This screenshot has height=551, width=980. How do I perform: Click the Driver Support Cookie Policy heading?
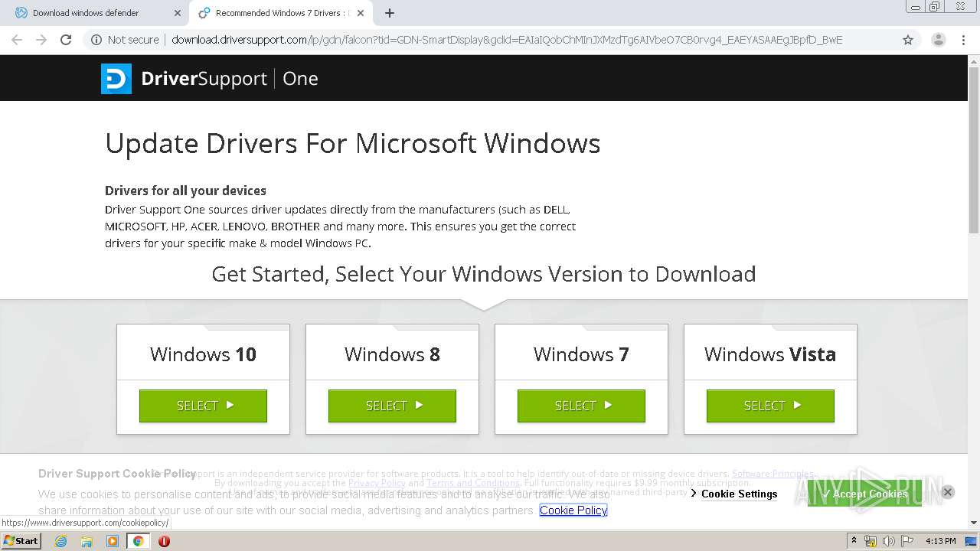[x=117, y=474]
